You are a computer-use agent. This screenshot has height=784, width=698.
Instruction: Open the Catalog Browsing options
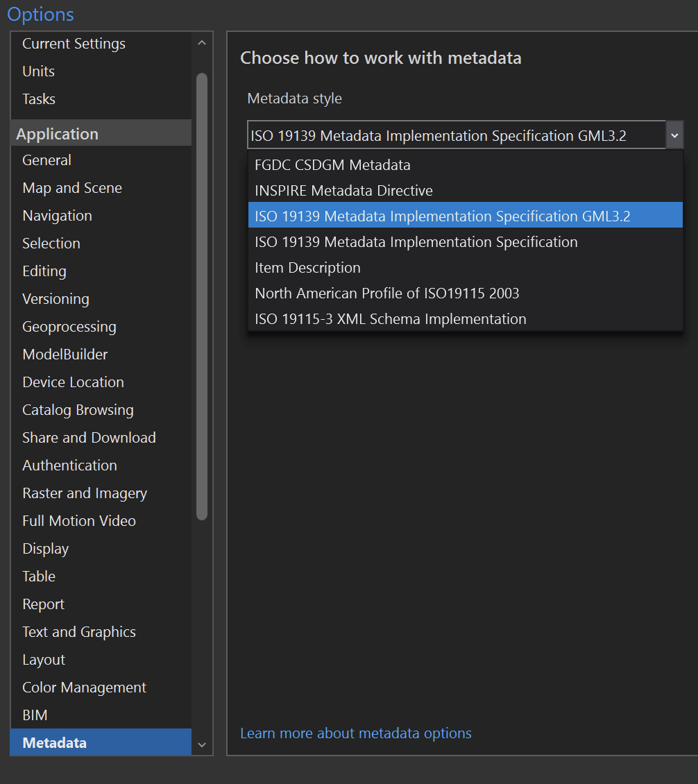[78, 410]
